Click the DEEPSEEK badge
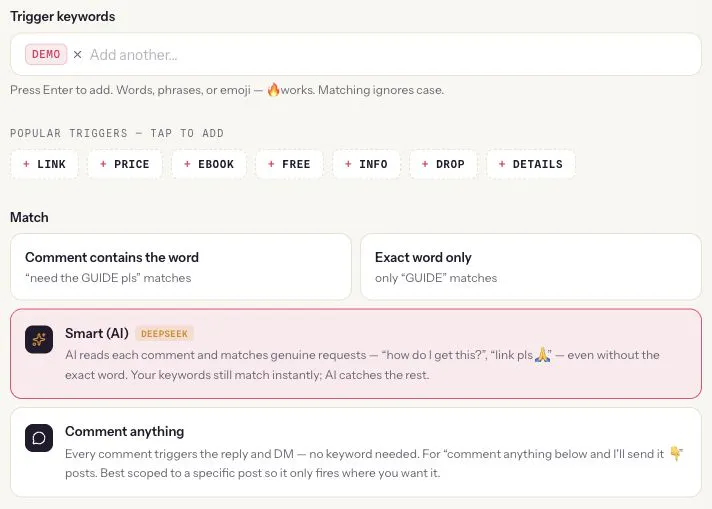 coord(164,334)
